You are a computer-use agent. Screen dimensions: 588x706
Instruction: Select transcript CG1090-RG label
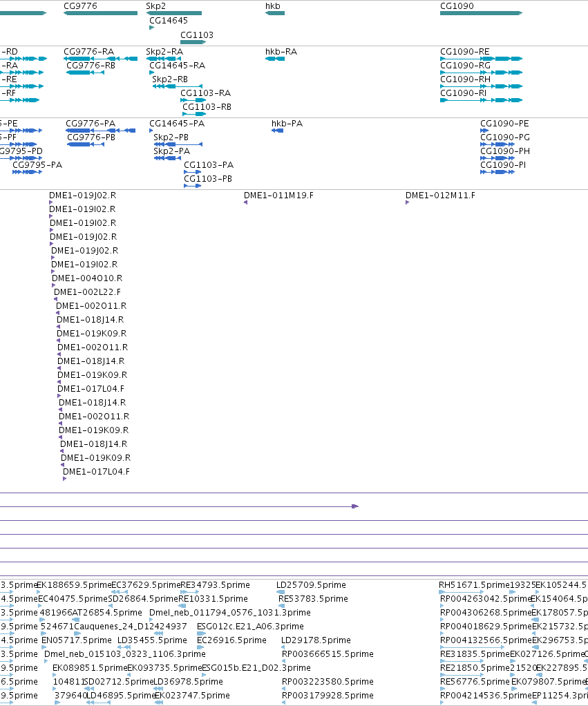[x=465, y=66]
